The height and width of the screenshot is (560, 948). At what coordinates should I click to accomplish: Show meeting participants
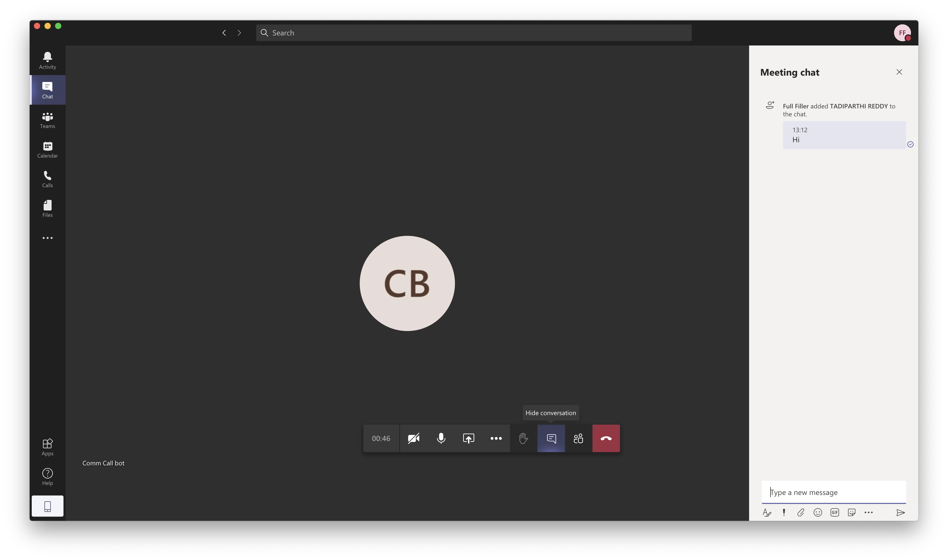point(578,438)
